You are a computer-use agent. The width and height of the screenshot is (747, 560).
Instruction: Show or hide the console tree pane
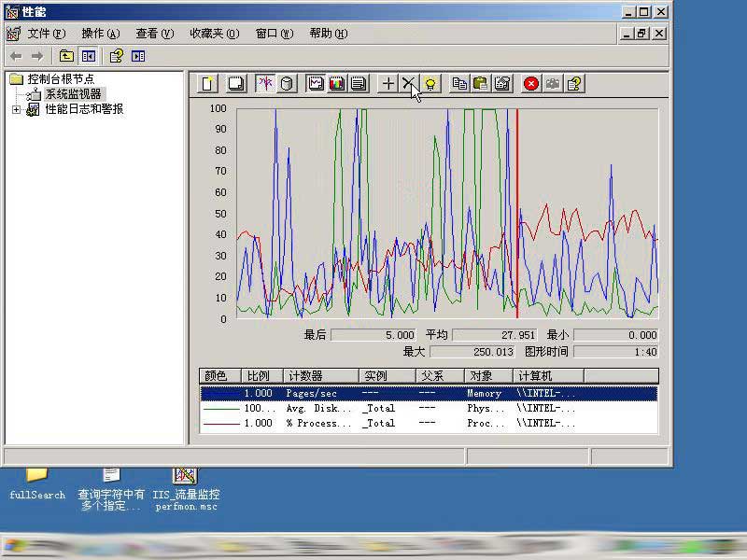[x=89, y=56]
